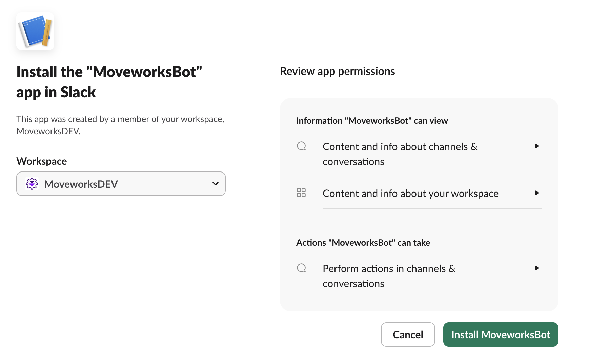
Task: Select 'Content and info about channels & conversations' text
Action: pyautogui.click(x=400, y=154)
